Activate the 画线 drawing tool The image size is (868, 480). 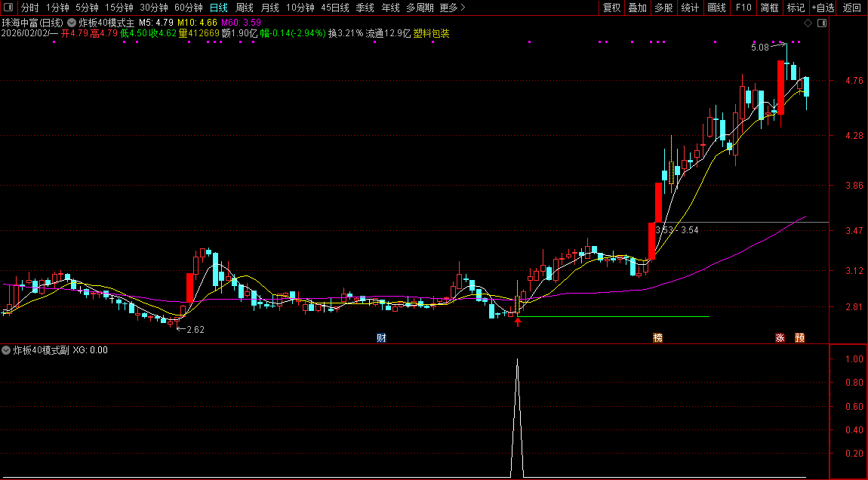pos(716,8)
